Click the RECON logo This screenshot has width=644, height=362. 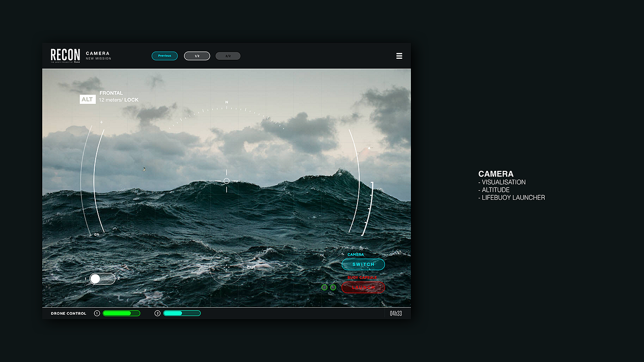pyautogui.click(x=65, y=55)
